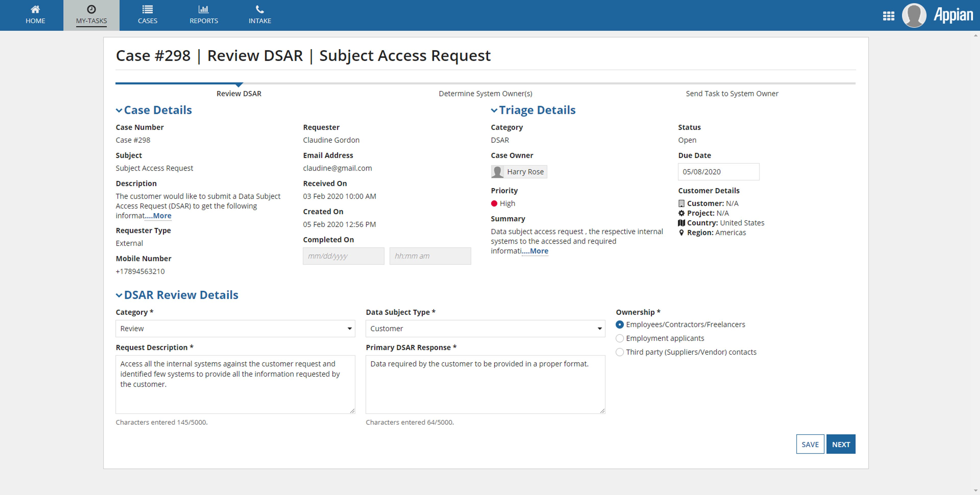Click the My-Tasks clock icon
This screenshot has height=495, width=980.
click(91, 9)
